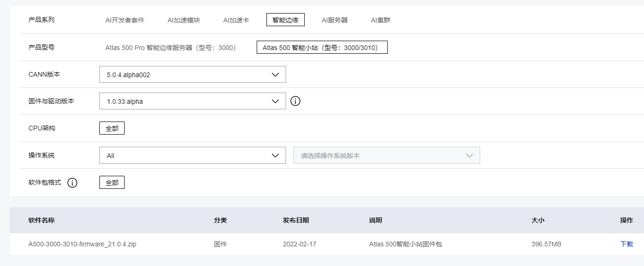Click the 操作系统 label
This screenshot has height=266, width=644.
point(42,155)
